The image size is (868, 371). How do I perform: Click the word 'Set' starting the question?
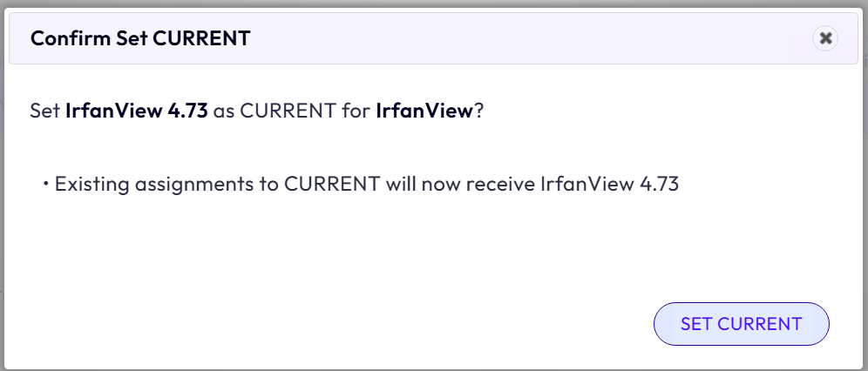click(44, 111)
